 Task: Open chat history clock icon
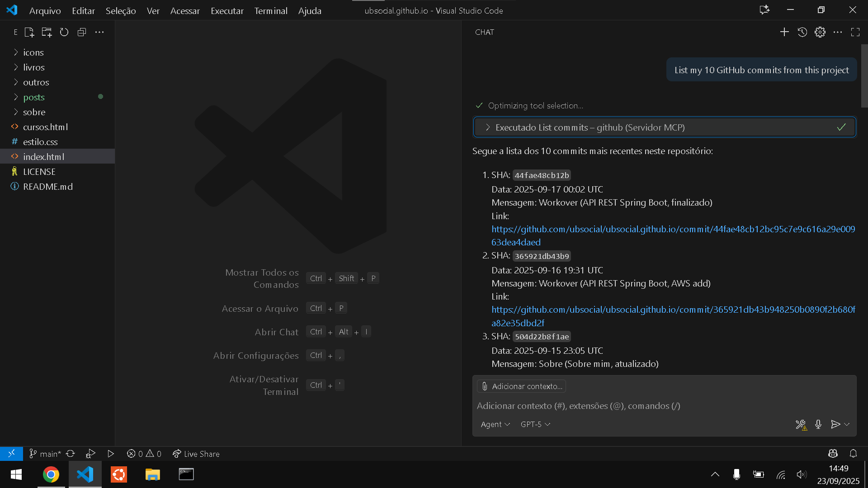coord(802,32)
